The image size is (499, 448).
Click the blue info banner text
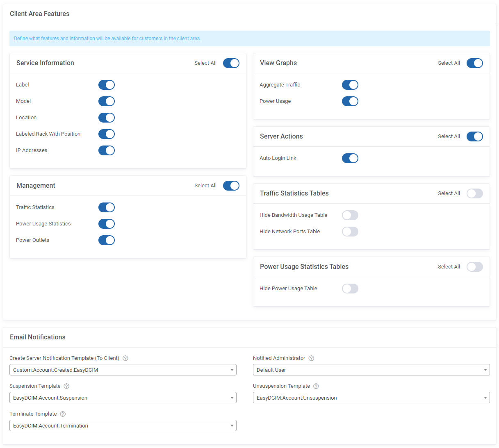pos(107,39)
